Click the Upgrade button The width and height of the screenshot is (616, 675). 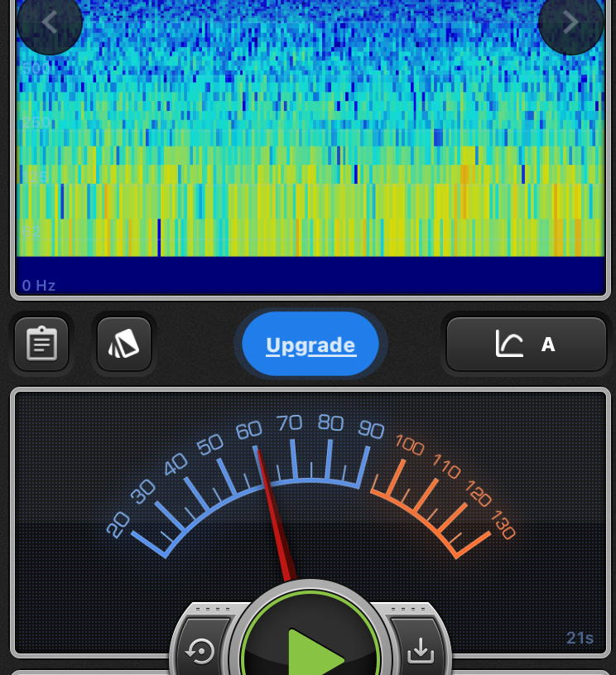coord(310,345)
